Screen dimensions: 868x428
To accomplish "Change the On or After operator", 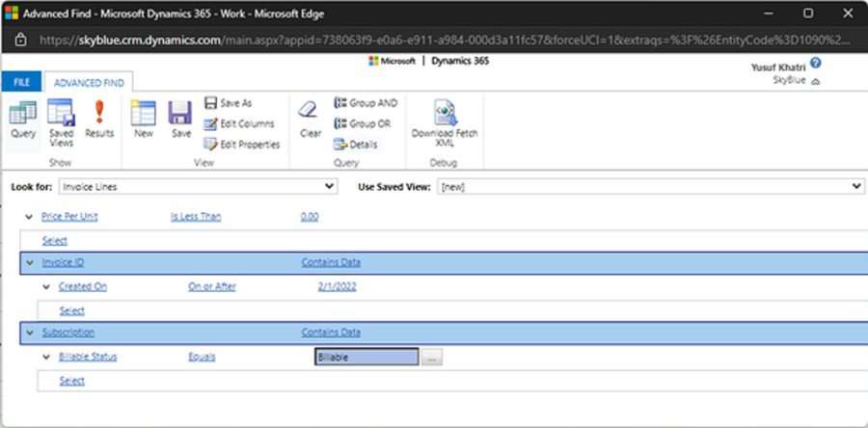I will coord(212,287).
